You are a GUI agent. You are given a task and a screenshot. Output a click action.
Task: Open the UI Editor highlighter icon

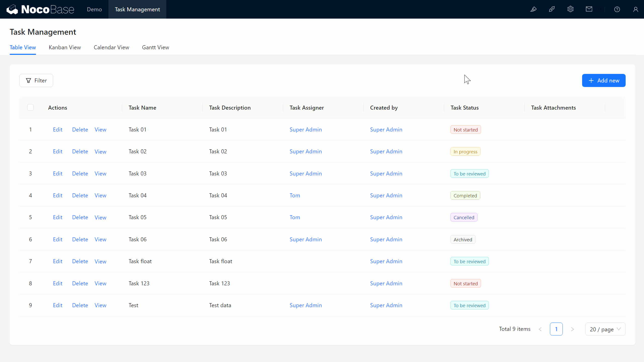[533, 9]
